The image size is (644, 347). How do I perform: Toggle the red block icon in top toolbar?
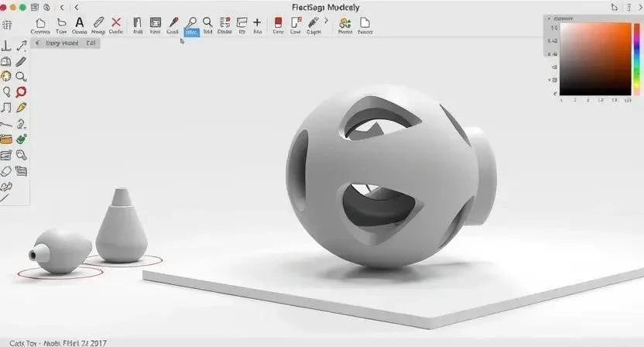coord(278,23)
